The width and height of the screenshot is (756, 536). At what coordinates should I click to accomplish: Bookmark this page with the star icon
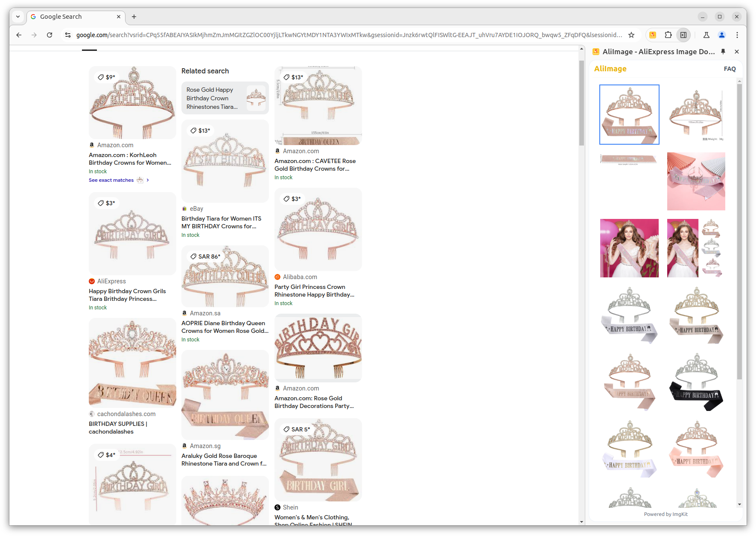631,35
